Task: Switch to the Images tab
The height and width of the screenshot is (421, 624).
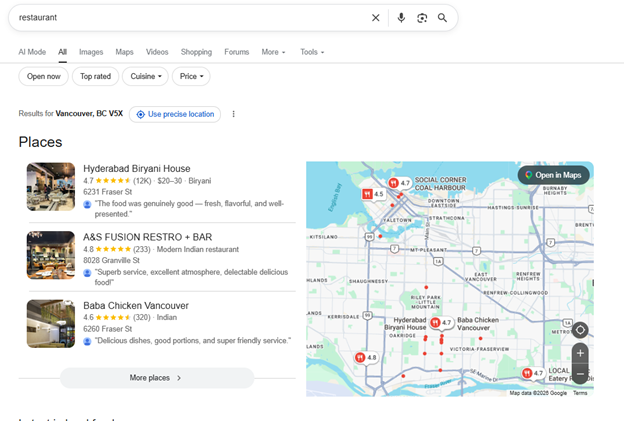Action: [x=91, y=52]
